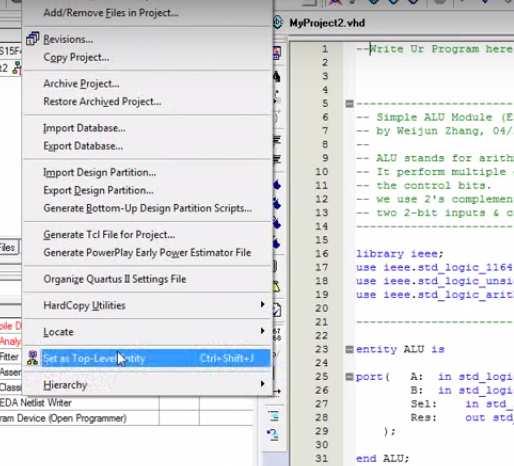This screenshot has width=514, height=466.
Task: Click the EDA Netlist Writer task row
Action: pos(128,403)
